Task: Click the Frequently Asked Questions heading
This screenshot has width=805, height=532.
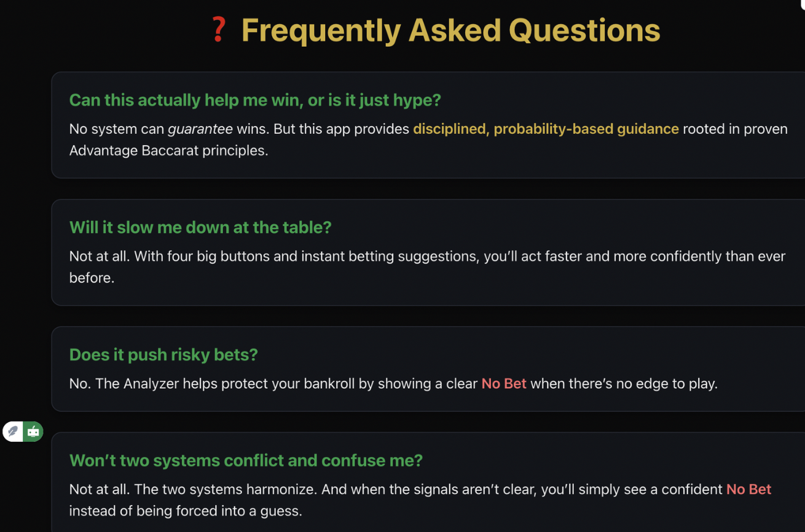Action: coord(450,30)
